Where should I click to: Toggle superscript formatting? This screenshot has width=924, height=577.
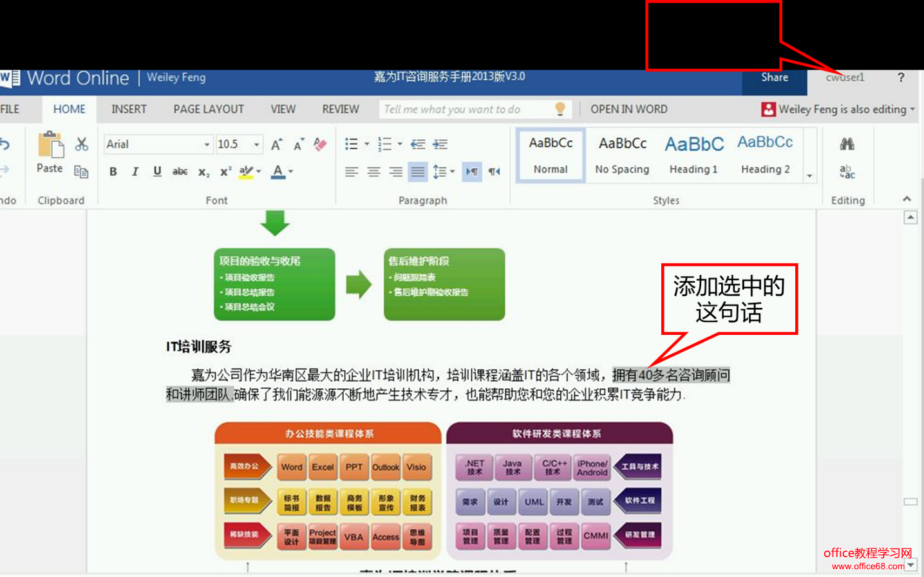click(225, 171)
